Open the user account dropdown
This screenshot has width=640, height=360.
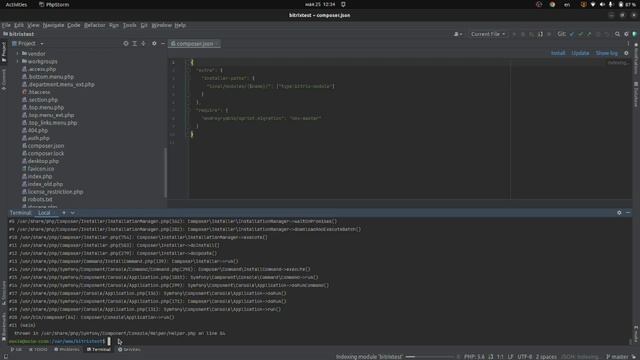(x=458, y=34)
